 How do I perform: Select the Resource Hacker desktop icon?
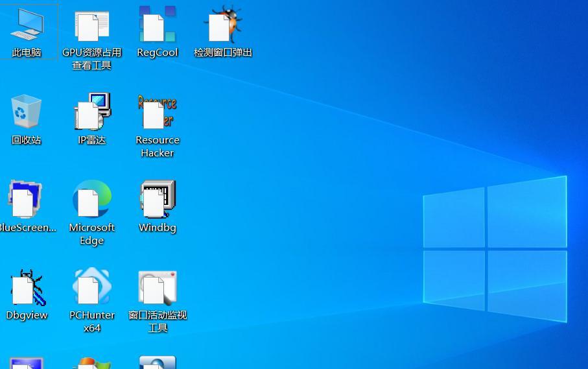(x=157, y=112)
